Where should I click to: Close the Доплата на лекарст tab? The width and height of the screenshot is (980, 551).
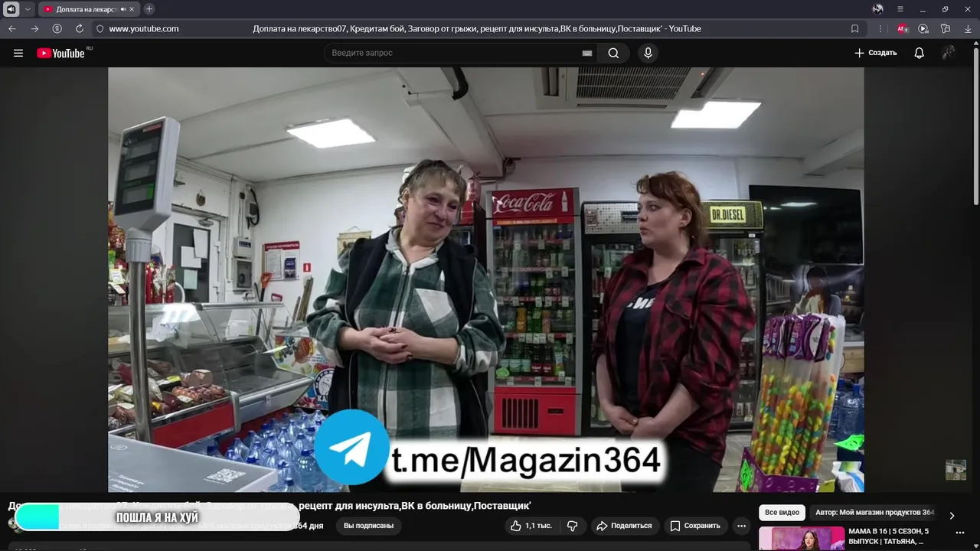coord(132,9)
